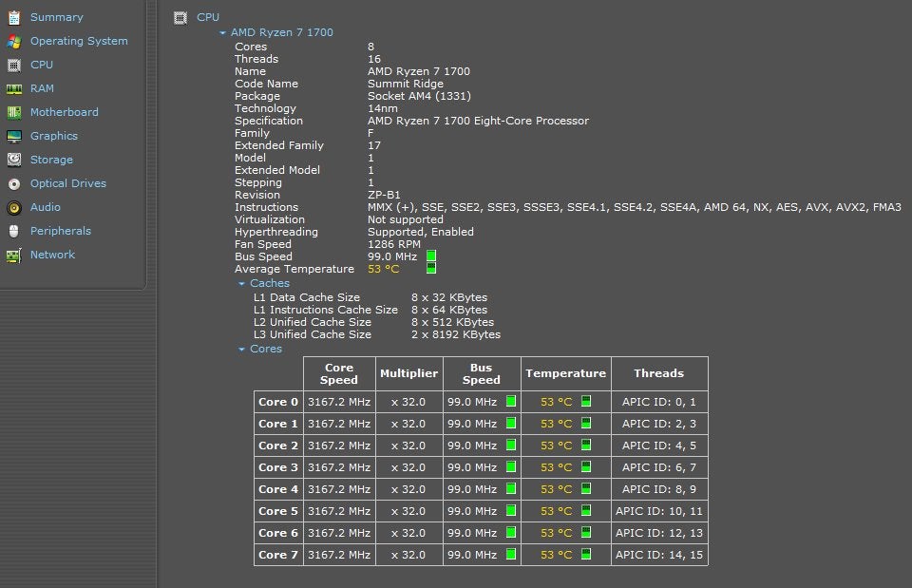Image resolution: width=912 pixels, height=588 pixels.
Task: Click the CPU page title text
Action: tap(208, 17)
